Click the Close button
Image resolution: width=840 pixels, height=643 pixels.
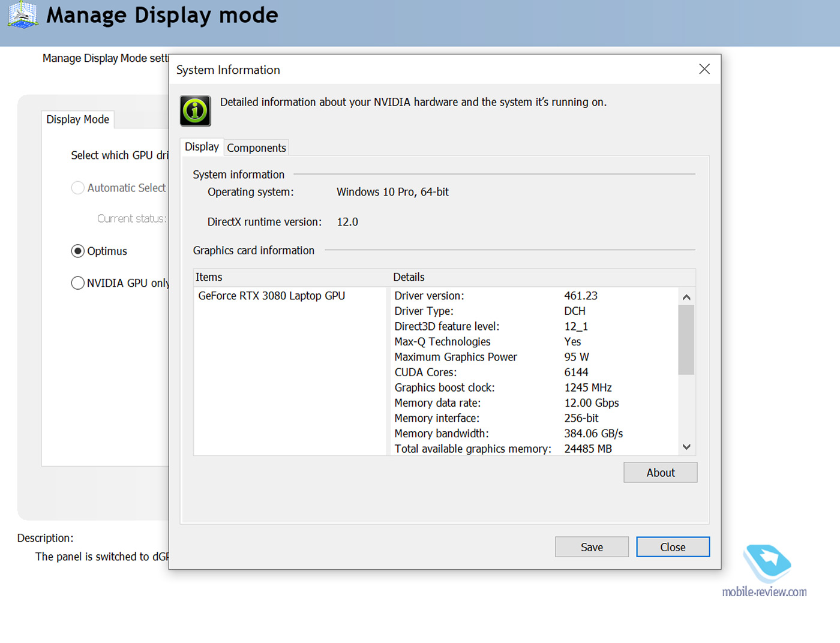[x=673, y=547]
